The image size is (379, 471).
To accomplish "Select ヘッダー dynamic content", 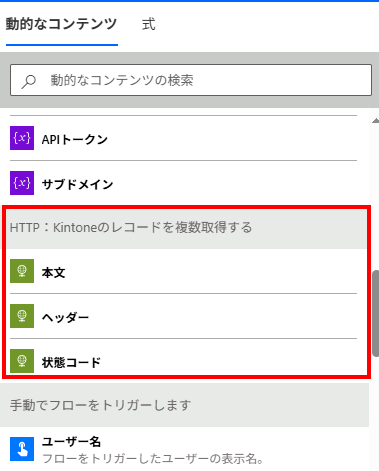I will 65,317.
